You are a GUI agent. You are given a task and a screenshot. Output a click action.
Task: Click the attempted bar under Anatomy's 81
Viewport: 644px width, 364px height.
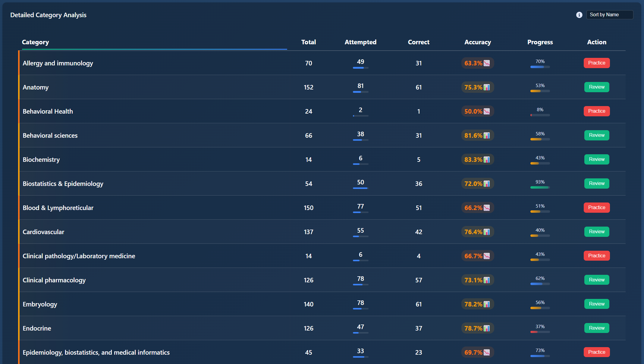[360, 92]
